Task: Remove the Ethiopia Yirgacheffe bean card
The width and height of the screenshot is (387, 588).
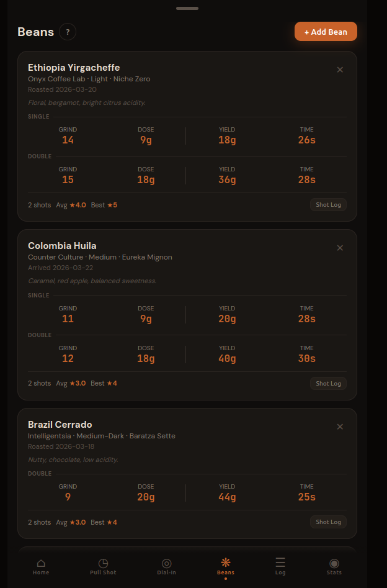Action: 340,70
